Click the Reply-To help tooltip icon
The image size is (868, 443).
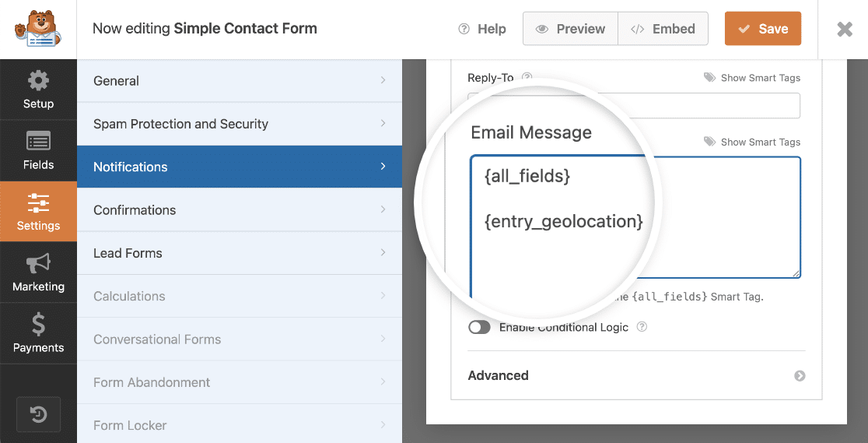pyautogui.click(x=527, y=78)
